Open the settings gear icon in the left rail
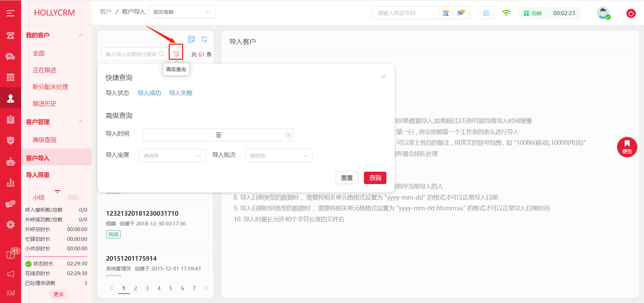Viewport: 644px width, 303px height. click(x=10, y=225)
